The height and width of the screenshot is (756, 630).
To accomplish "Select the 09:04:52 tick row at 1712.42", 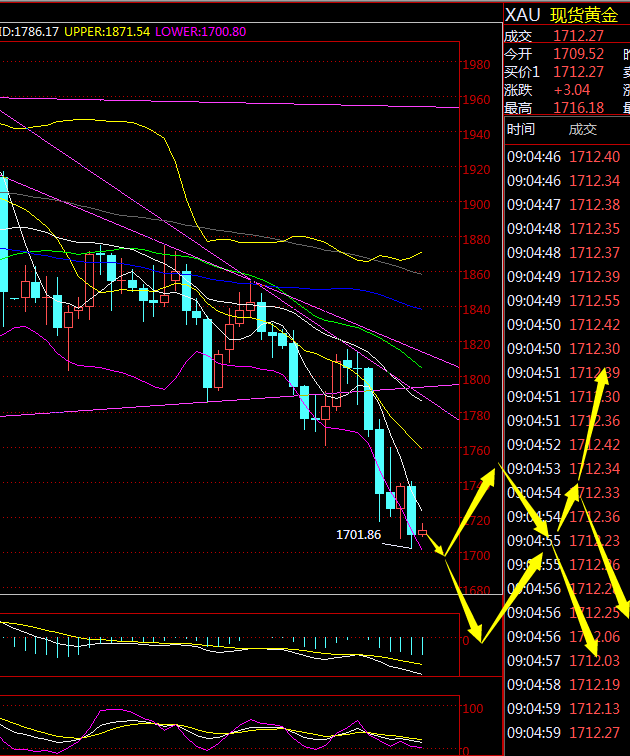I will (x=563, y=445).
